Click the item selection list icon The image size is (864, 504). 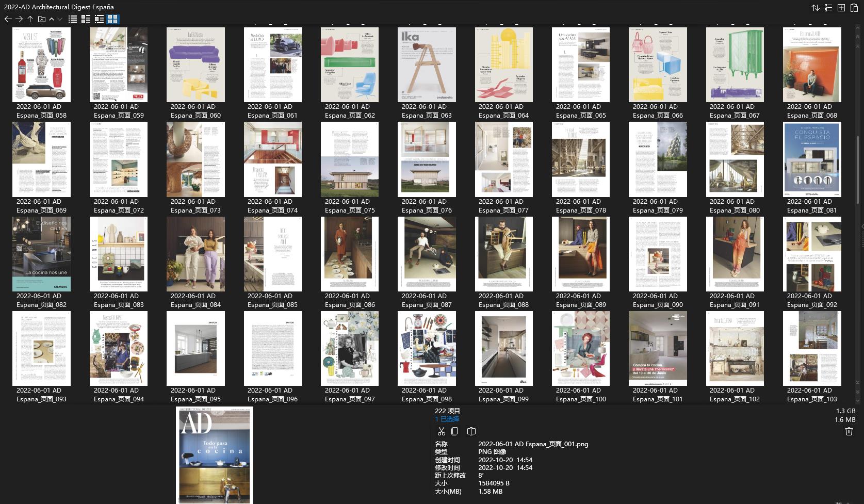pyautogui.click(x=828, y=8)
